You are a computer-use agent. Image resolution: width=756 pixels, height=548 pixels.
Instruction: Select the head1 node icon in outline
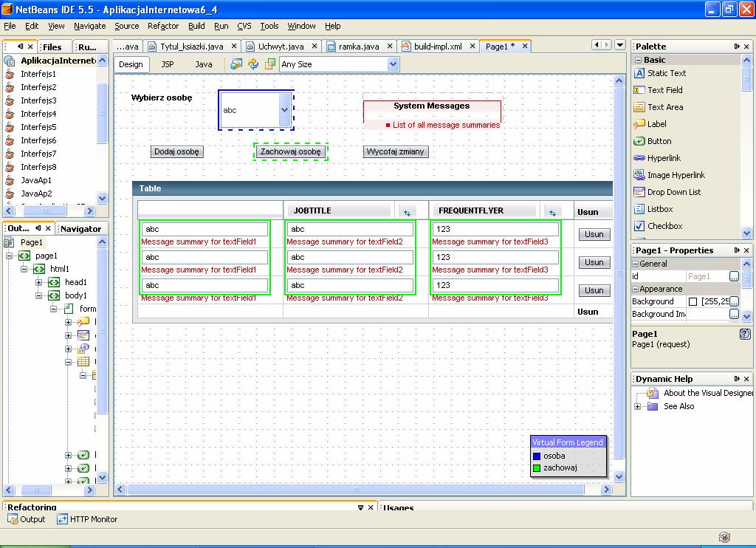click(x=54, y=282)
